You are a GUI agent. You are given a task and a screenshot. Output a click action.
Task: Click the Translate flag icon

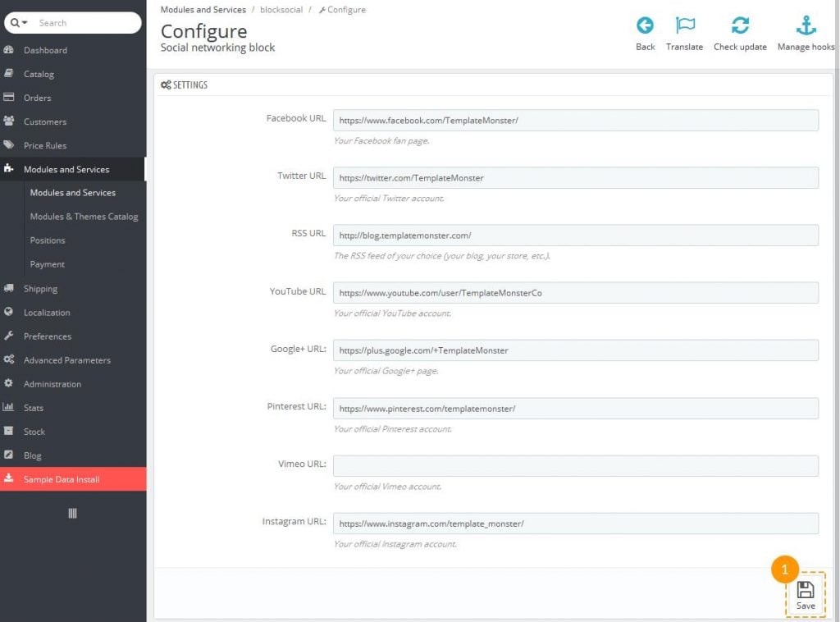pyautogui.click(x=684, y=25)
